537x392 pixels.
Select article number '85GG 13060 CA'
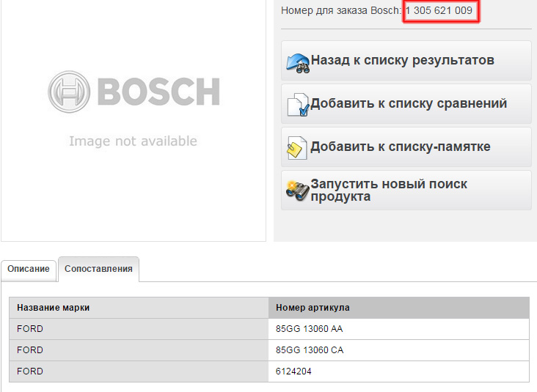click(x=310, y=350)
